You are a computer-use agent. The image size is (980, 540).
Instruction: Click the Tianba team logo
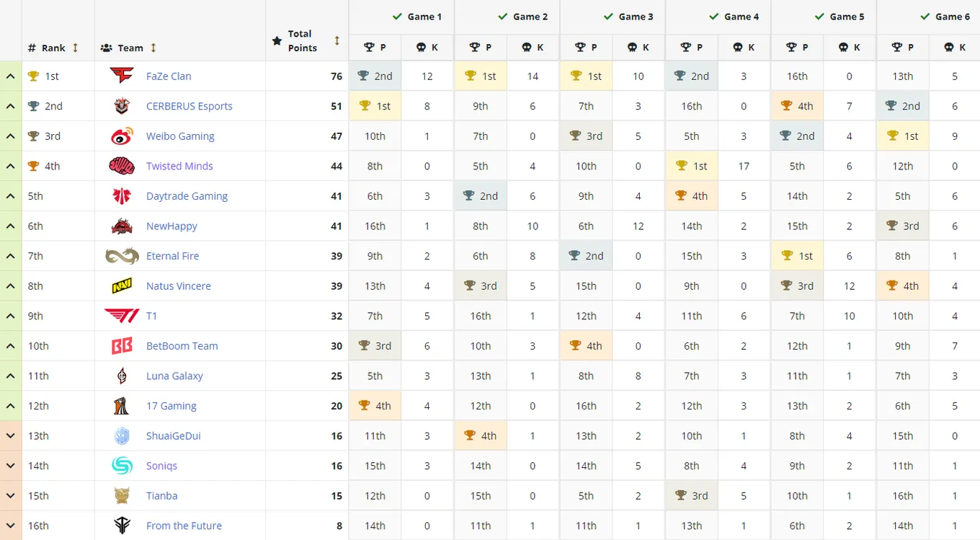point(122,496)
